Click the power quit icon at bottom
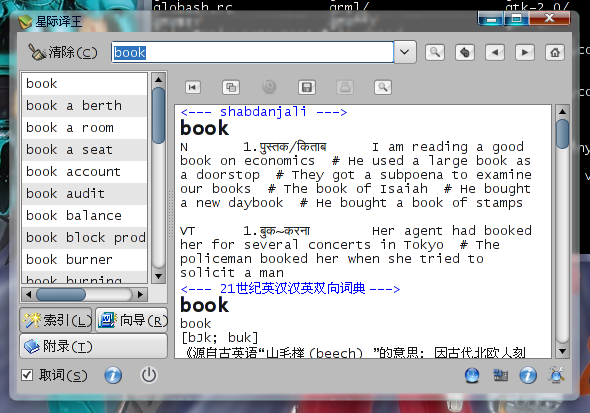590x413 pixels. pyautogui.click(x=149, y=375)
